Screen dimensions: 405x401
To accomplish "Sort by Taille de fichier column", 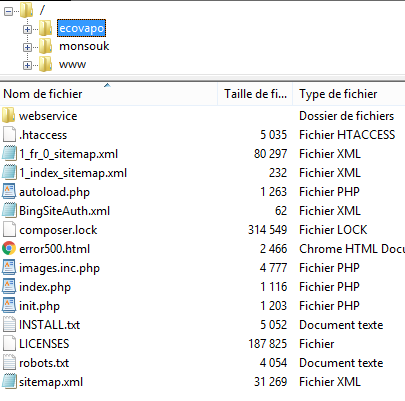I will (255, 94).
